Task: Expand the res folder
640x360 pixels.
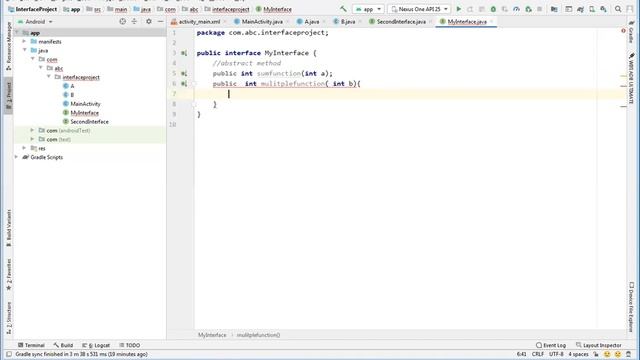Action: click(x=24, y=148)
